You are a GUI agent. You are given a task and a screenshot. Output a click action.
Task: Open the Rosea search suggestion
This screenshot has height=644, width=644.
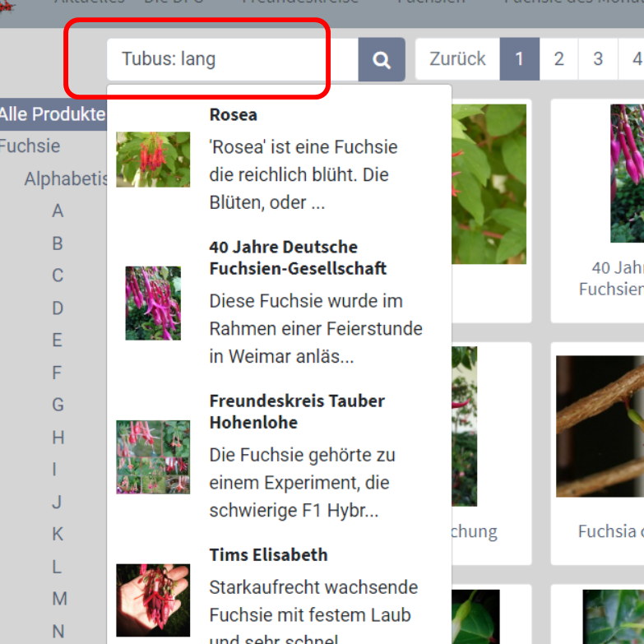pos(234,114)
